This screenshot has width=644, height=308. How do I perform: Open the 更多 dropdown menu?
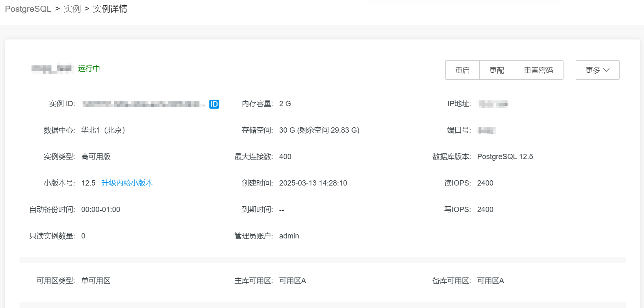point(597,70)
